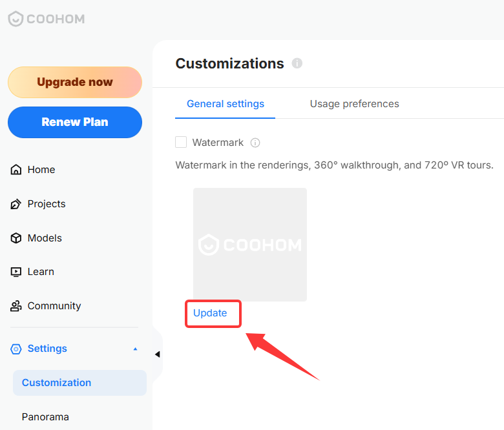This screenshot has height=430, width=504.
Task: Open the Panorama settings item
Action: (45, 417)
